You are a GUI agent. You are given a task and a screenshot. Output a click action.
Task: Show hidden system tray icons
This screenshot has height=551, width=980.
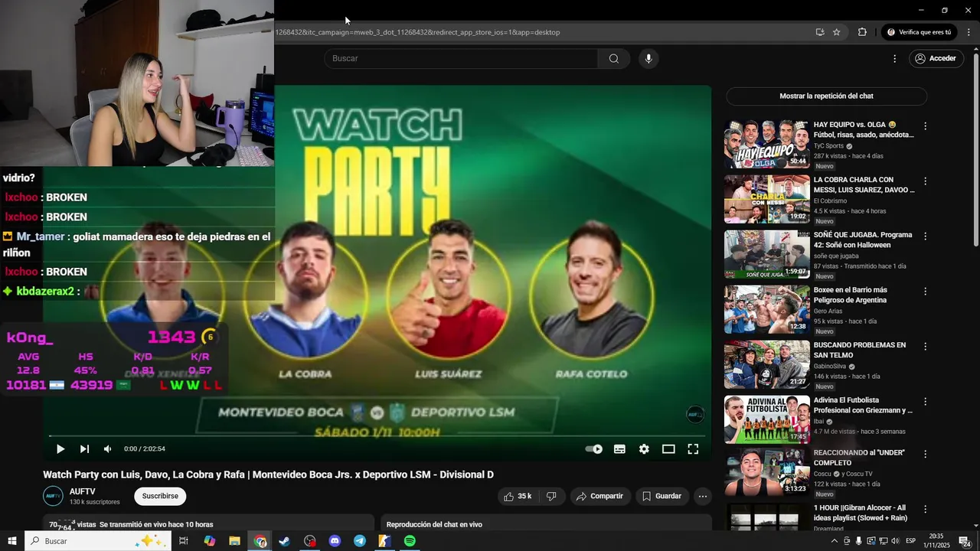[834, 541]
